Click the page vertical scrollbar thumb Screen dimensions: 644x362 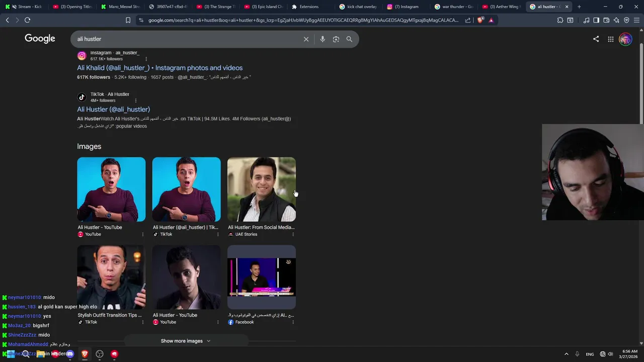pyautogui.click(x=641, y=83)
